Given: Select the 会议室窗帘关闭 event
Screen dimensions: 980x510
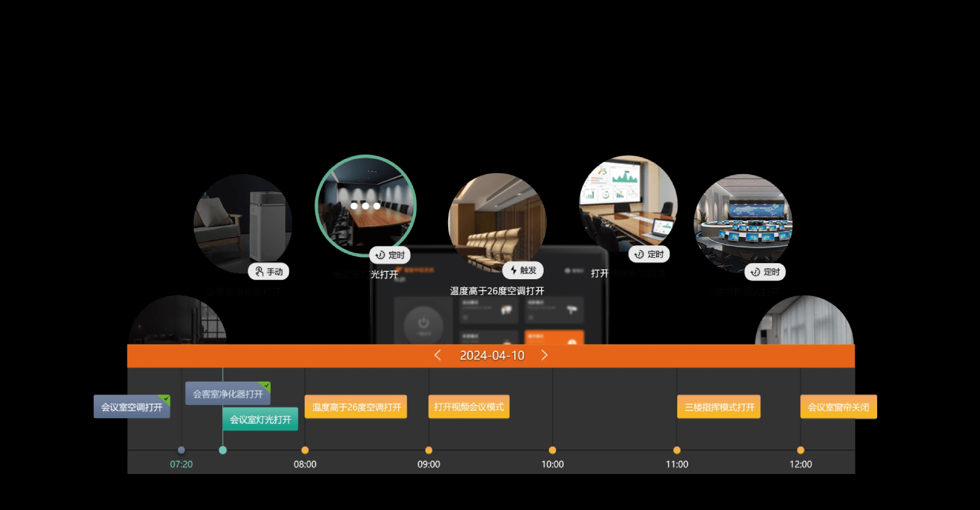Looking at the screenshot, I should point(838,407).
